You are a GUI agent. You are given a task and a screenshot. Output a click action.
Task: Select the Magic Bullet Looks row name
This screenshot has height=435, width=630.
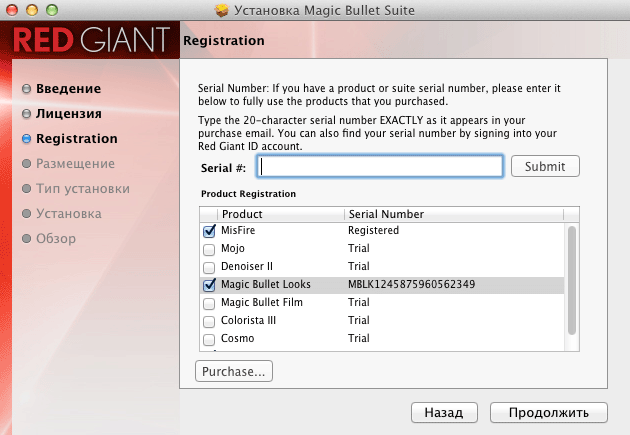(x=266, y=284)
